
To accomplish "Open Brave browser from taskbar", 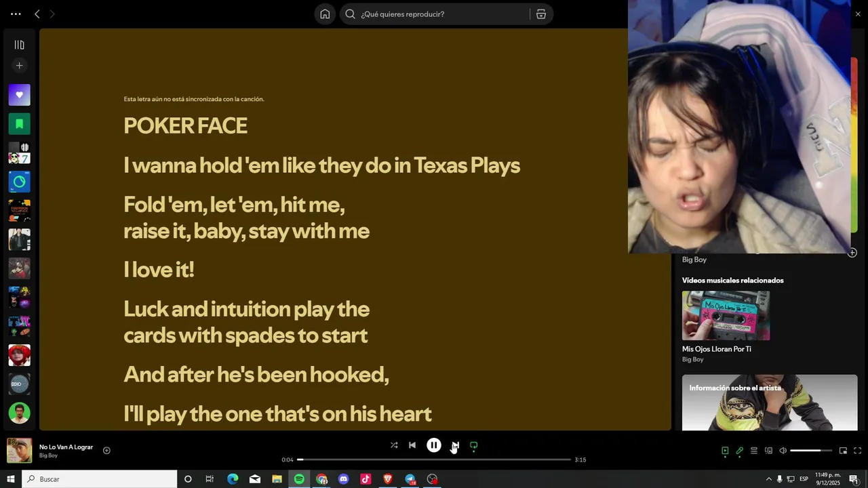I will (388, 479).
